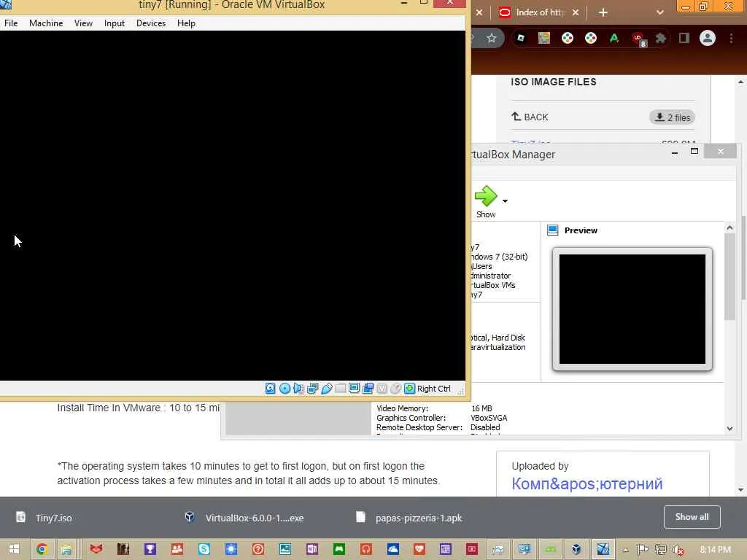Image resolution: width=747 pixels, height=560 pixels.
Task: Click the recording icon in VM status bar
Action: click(368, 389)
